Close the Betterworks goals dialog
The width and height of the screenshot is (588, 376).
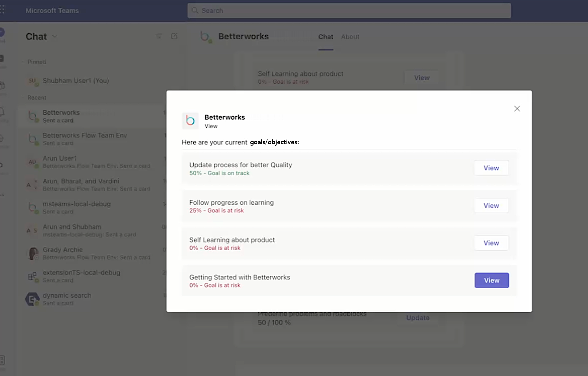pos(517,109)
